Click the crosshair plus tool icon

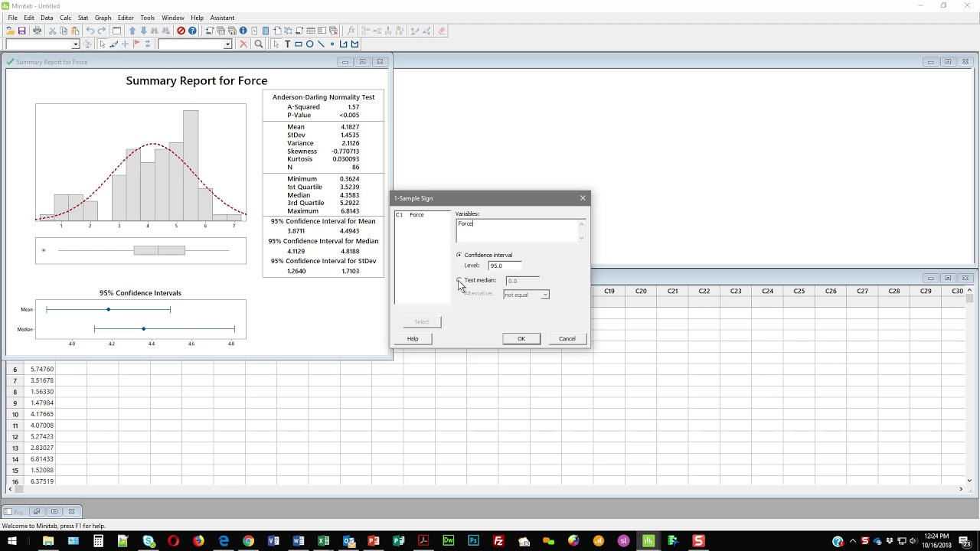pos(125,44)
